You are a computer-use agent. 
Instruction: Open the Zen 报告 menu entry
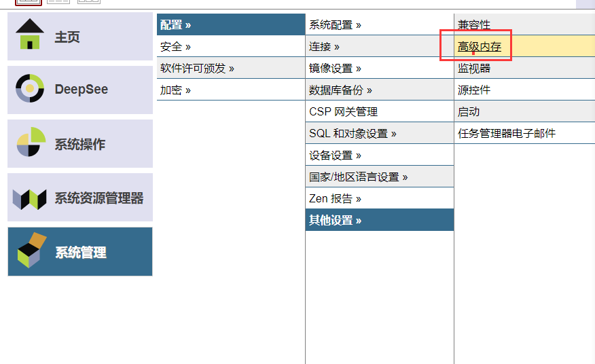point(380,198)
